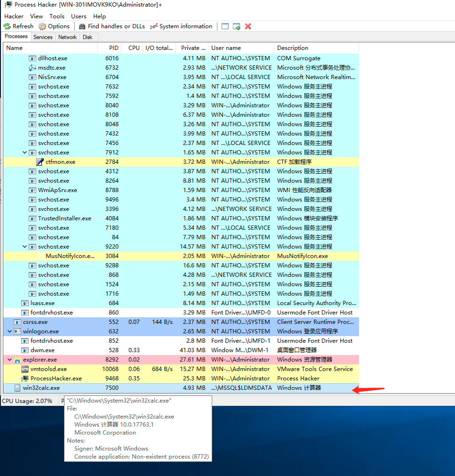This screenshot has width=455, height=476.
Task: Select the ctfmon.exe pen icon
Action: pos(40,162)
